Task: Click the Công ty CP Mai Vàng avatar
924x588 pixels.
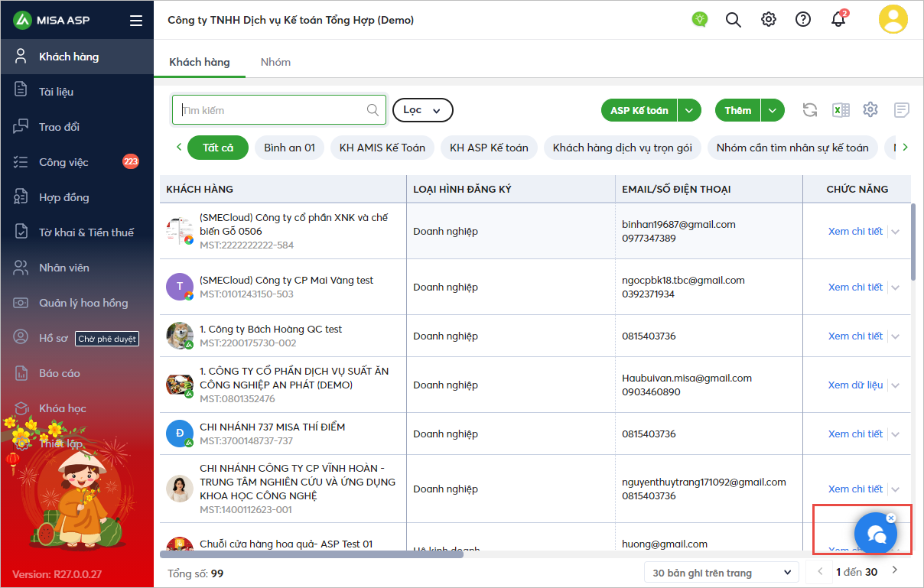Action: tap(180, 287)
